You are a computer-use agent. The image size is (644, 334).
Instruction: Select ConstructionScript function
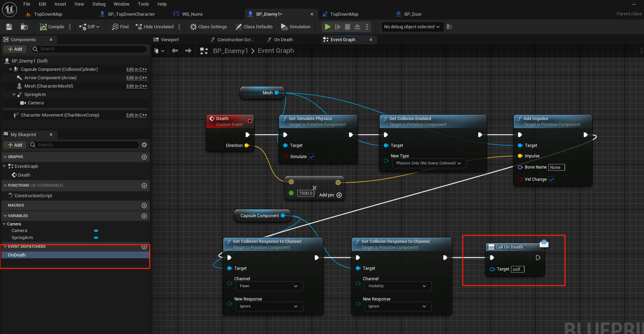pyautogui.click(x=33, y=196)
